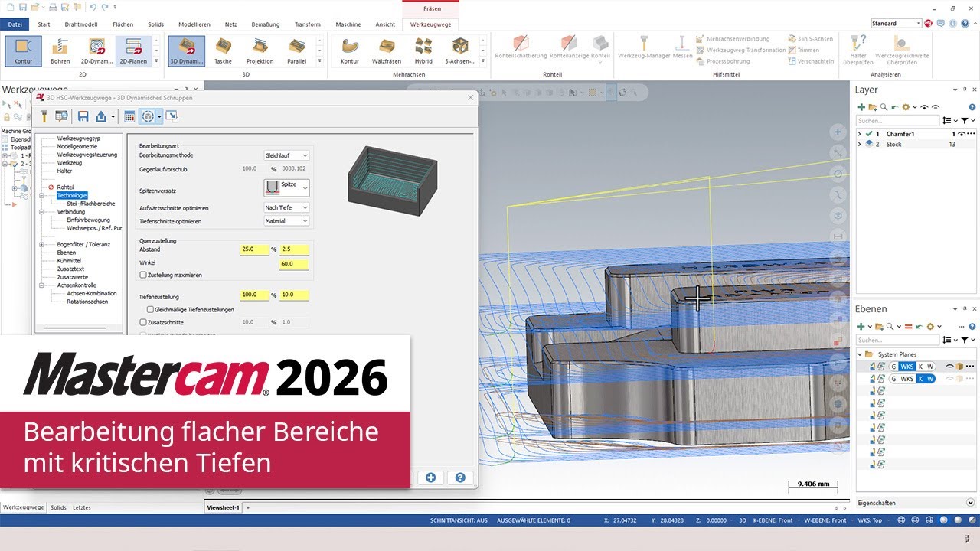This screenshot has height=551, width=980.
Task: Expand the Stock layer row
Action: pos(859,144)
